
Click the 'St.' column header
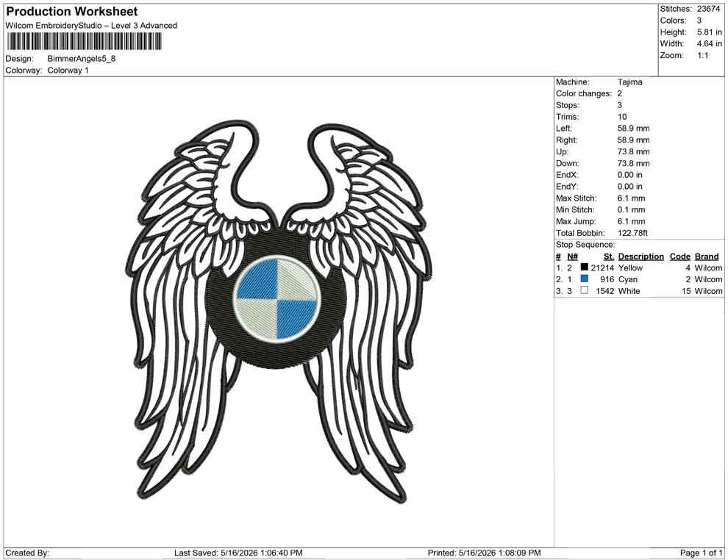tap(609, 256)
